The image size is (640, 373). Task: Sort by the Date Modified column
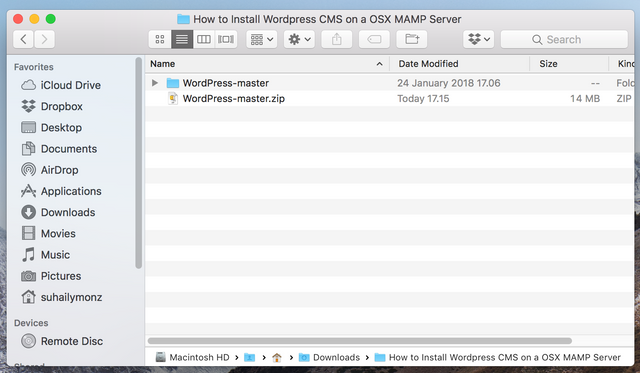point(460,64)
